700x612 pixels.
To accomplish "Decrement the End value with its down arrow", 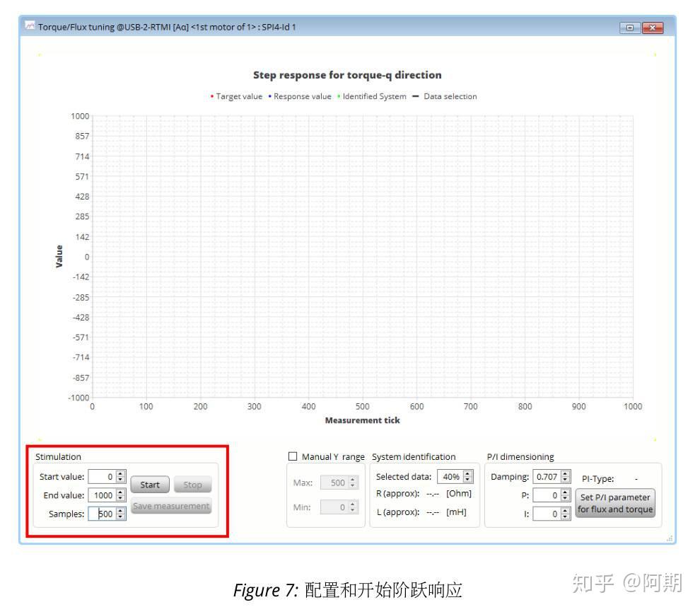I will tap(119, 497).
